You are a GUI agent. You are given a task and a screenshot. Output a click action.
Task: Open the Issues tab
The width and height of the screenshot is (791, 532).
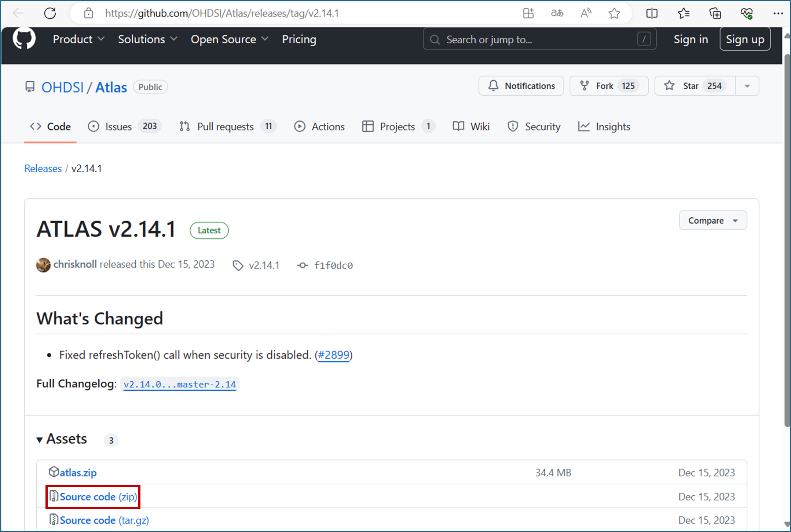[124, 126]
